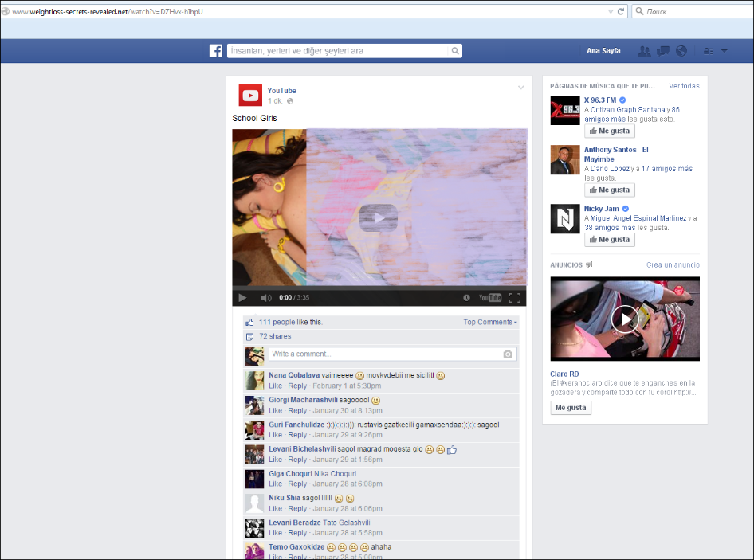
Task: Open X 96.3 FM page link
Action: coord(600,100)
